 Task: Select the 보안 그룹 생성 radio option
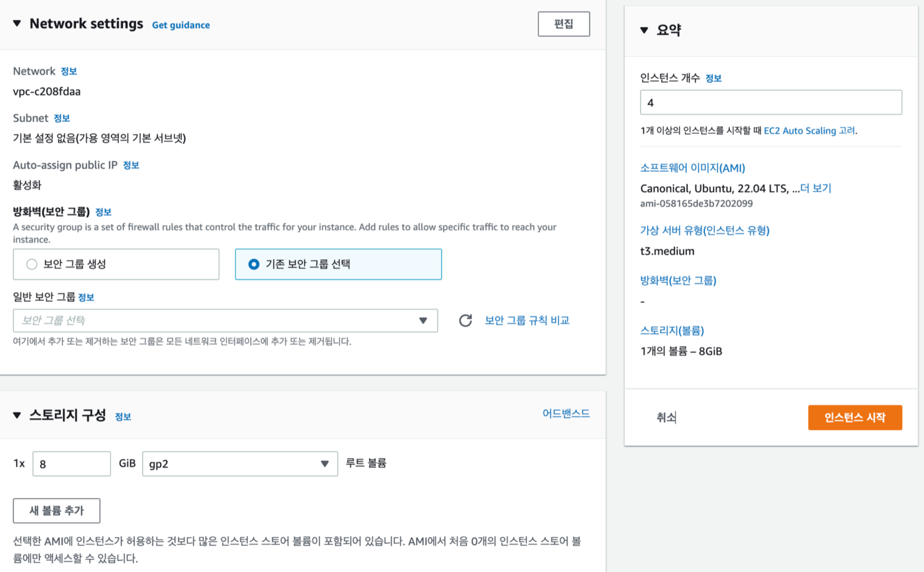click(x=32, y=264)
